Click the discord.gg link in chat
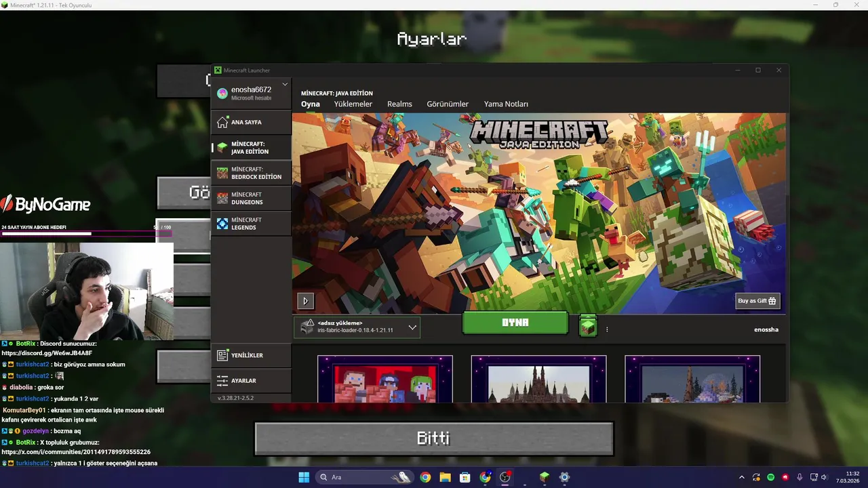 pos(47,353)
